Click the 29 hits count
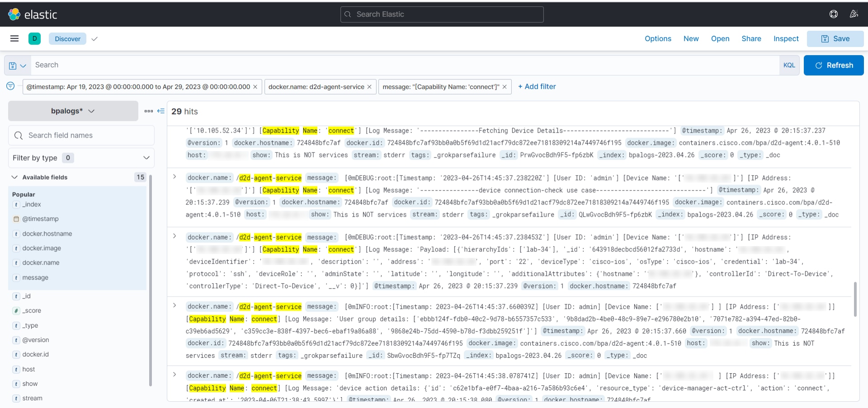 (x=184, y=111)
